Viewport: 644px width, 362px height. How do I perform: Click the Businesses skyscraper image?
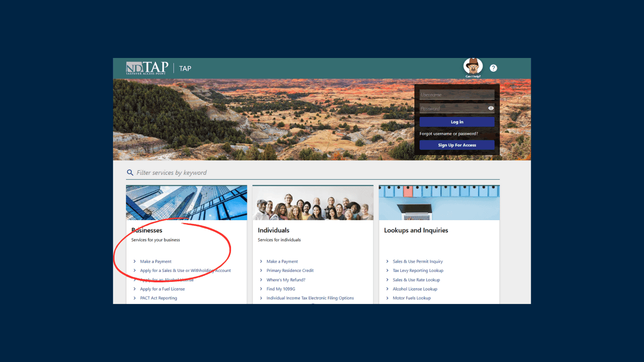(186, 203)
